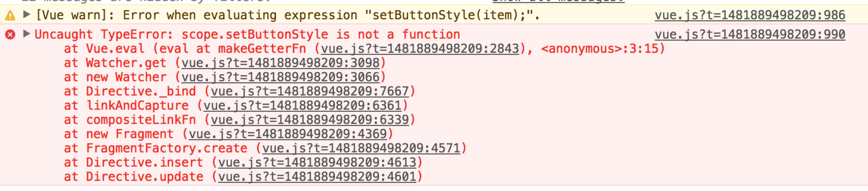Open the new Fragment link at line 4369
The image size is (868, 191).
pyautogui.click(x=287, y=134)
